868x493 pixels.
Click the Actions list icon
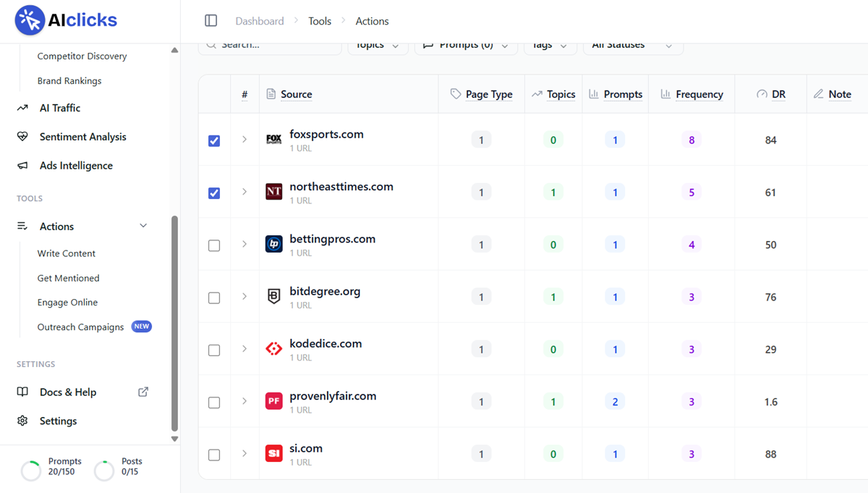(x=22, y=227)
